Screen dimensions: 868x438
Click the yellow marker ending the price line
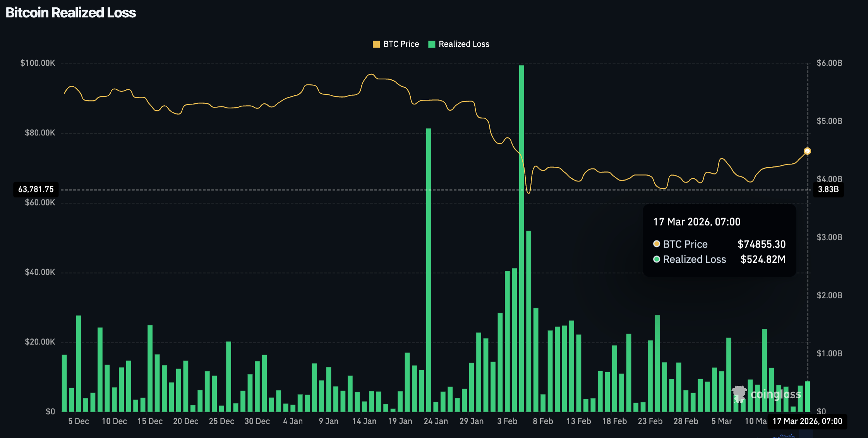[x=807, y=151]
